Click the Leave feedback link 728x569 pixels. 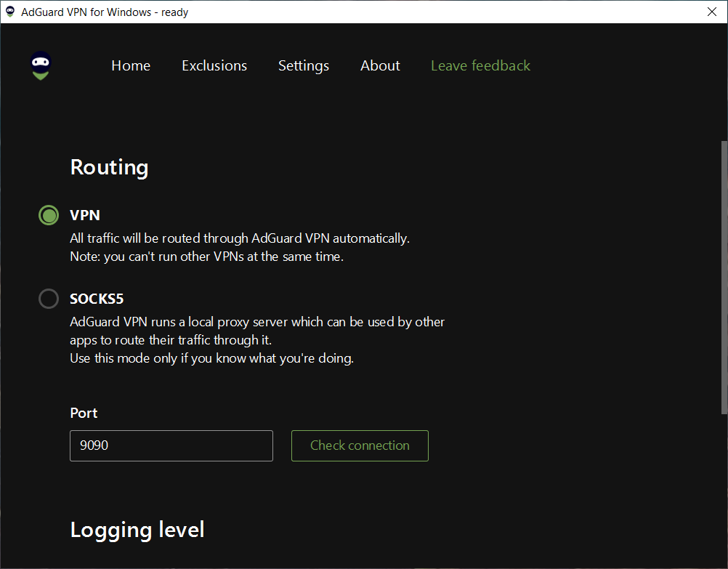[x=480, y=65]
